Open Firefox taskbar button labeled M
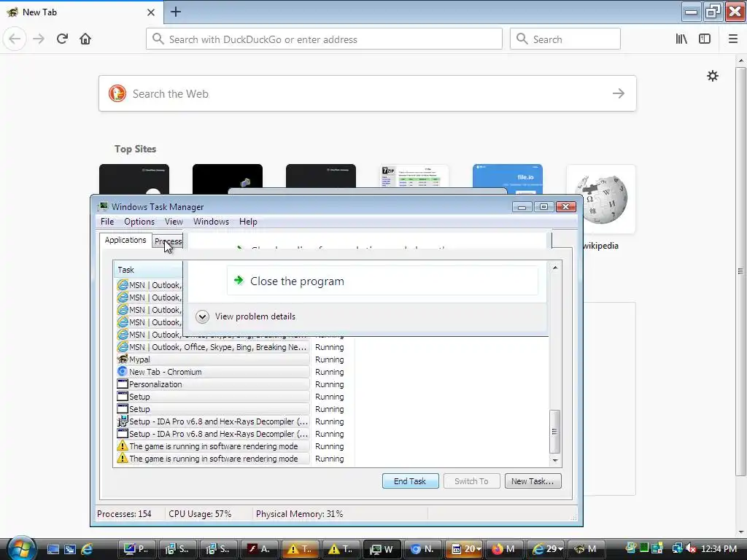 coord(505,549)
